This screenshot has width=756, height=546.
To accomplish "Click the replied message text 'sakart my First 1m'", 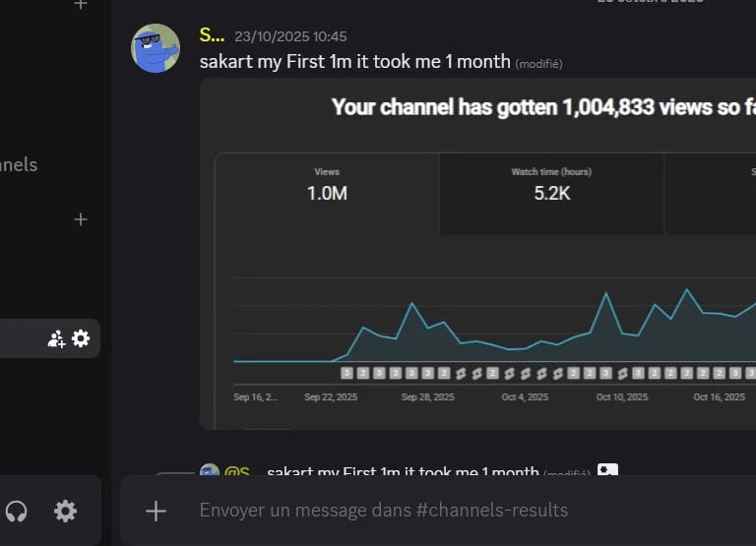I will (402, 473).
